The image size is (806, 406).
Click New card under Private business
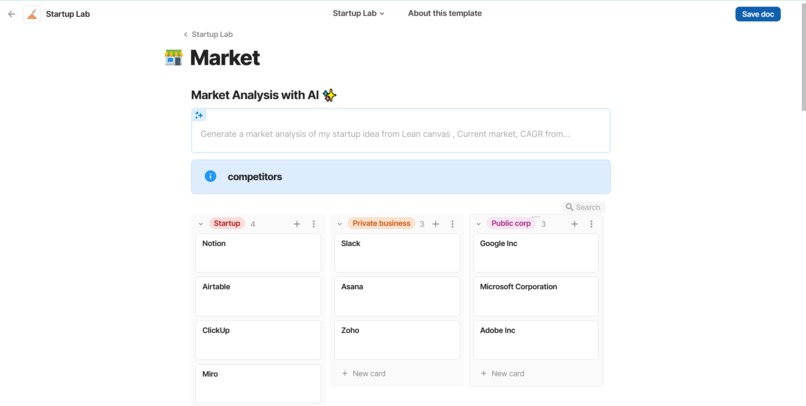click(x=364, y=374)
